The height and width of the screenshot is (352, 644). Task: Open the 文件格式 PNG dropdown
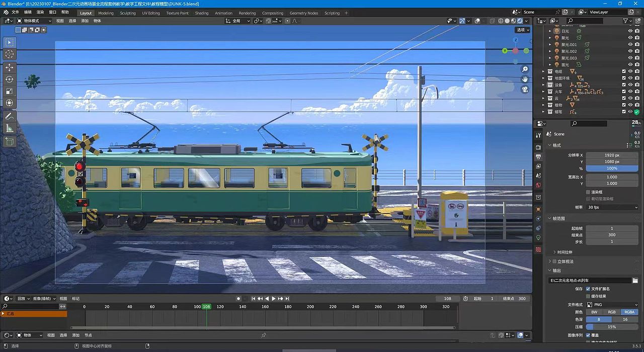[x=612, y=305]
